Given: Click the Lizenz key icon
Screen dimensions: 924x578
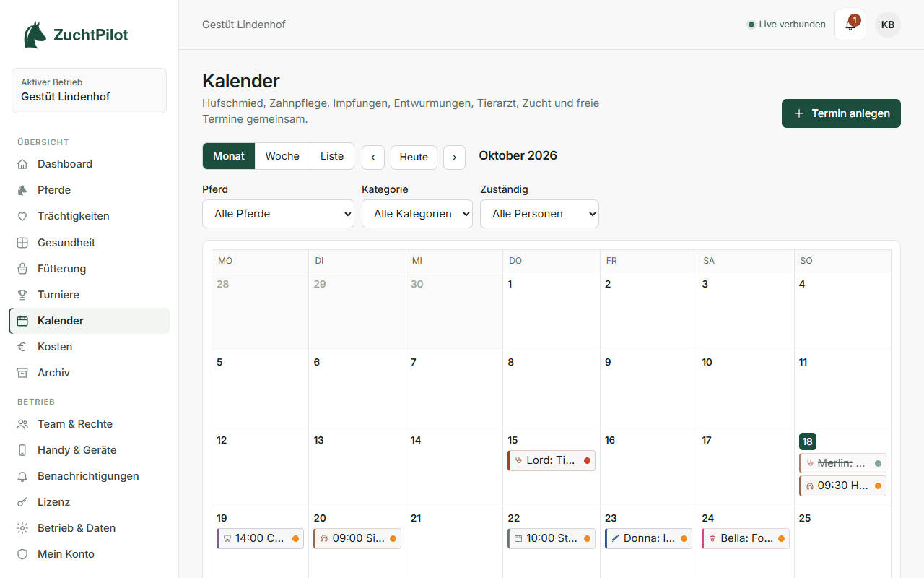Looking at the screenshot, I should pyautogui.click(x=22, y=502).
